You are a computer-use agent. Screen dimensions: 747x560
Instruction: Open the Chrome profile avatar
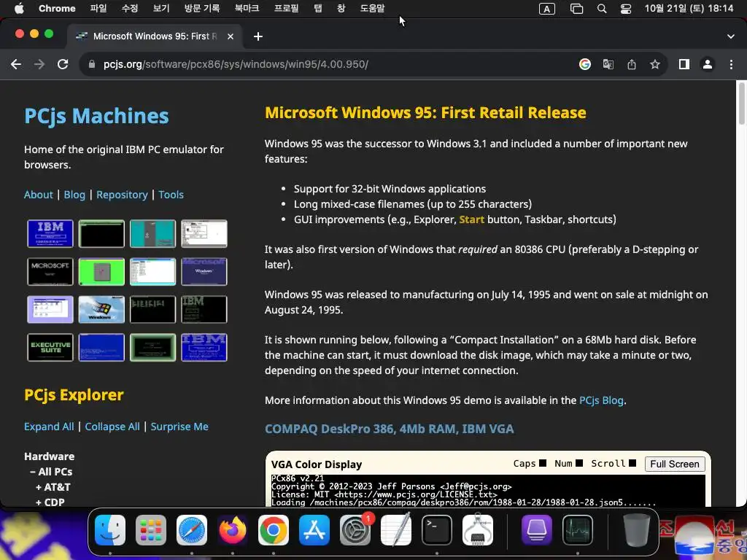click(708, 64)
